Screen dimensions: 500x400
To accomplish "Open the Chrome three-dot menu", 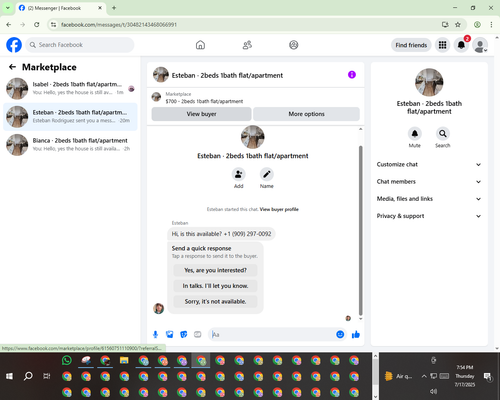I will click(491, 25).
